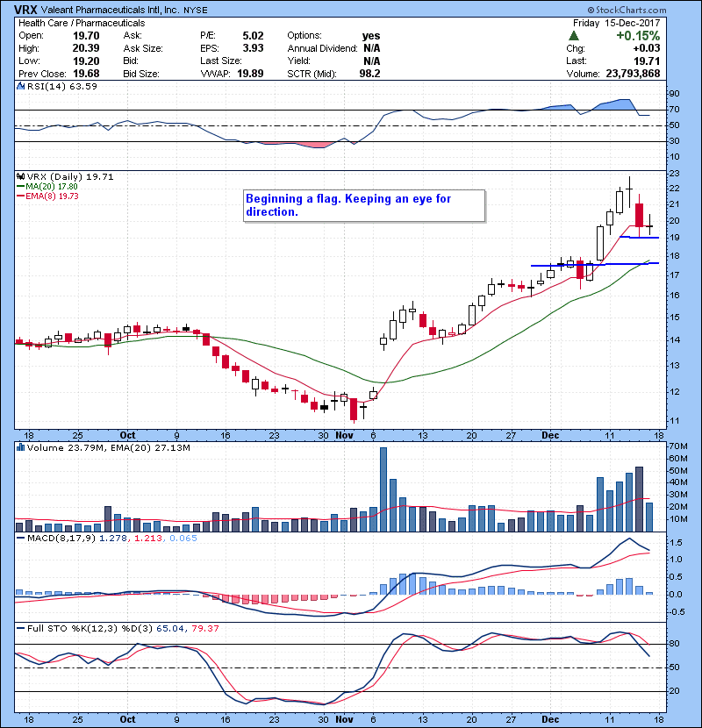Click the stochastic %D value 79.37
Image resolution: width=702 pixels, height=728 pixels.
pos(204,628)
